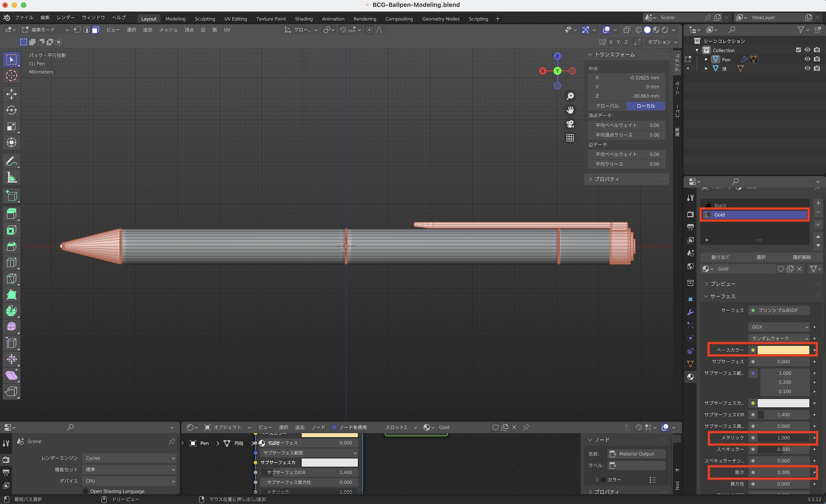Toggle camera view in viewport
The width and height of the screenshot is (826, 504).
point(570,124)
